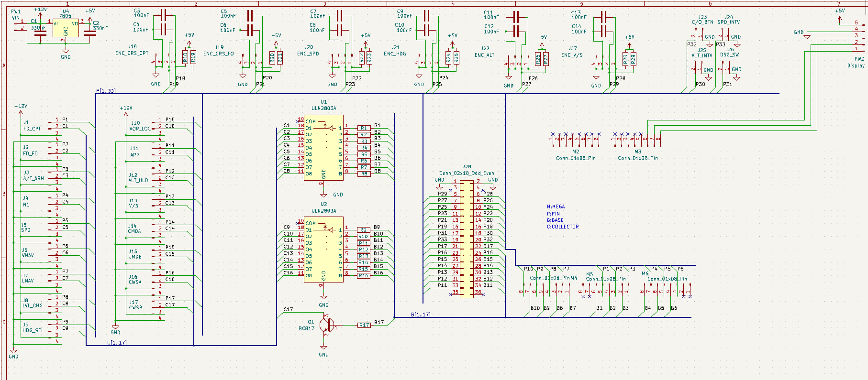Viewport: 868px width, 380px height.
Task: Click the J11 APP connector label
Action: pos(135,152)
